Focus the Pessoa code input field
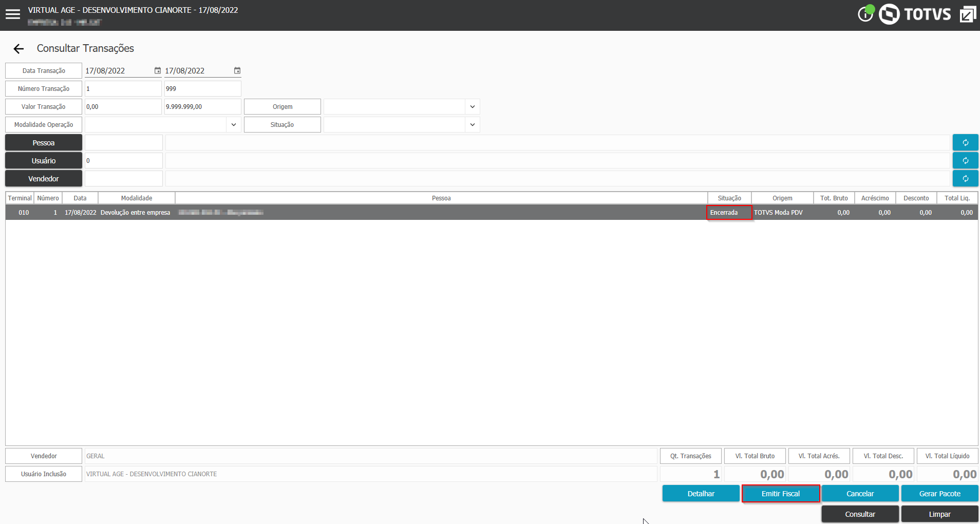Screen dimensions: 980x524 point(124,143)
